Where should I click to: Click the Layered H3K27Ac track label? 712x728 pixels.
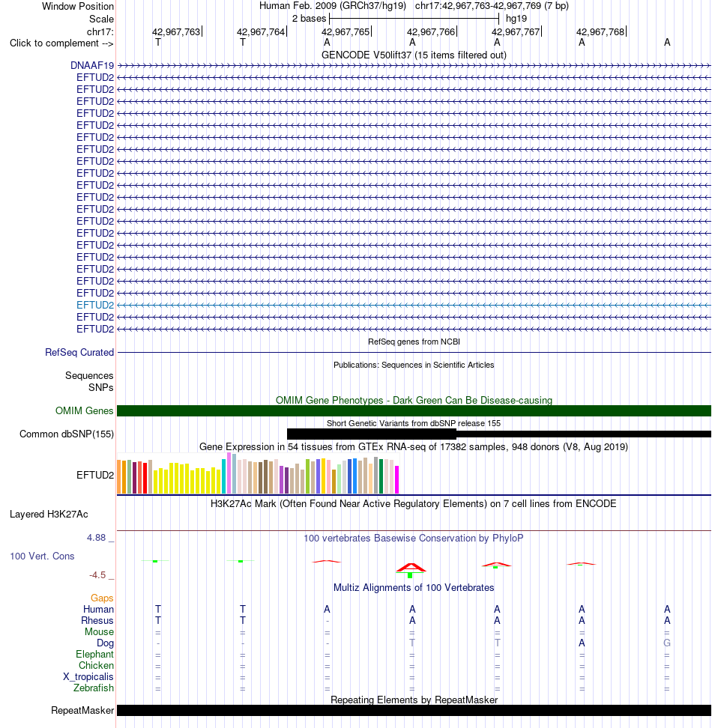(49, 515)
